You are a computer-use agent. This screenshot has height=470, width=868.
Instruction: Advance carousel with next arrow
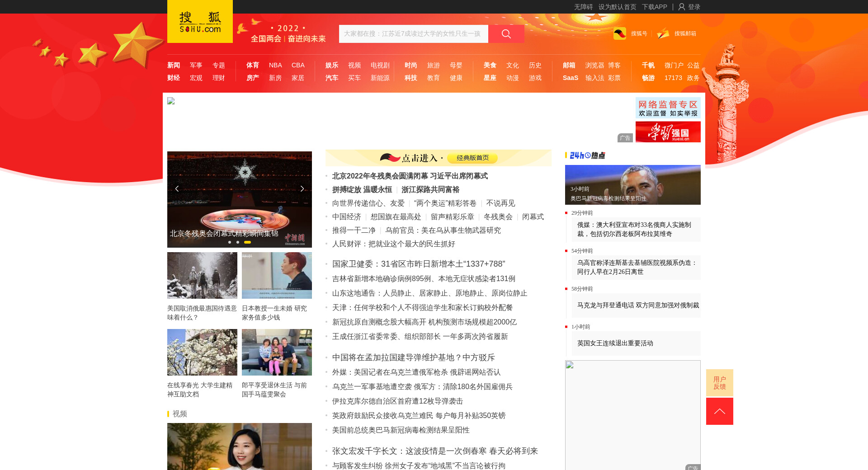point(302,188)
